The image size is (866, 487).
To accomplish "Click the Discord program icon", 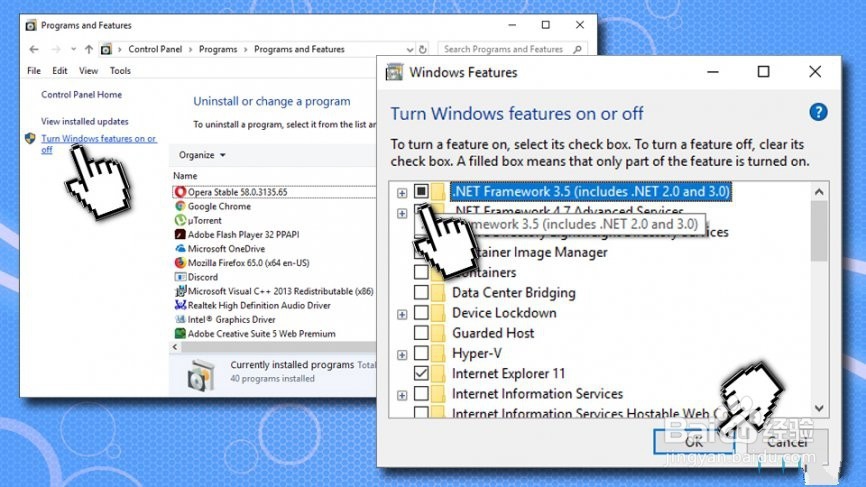I will point(179,277).
